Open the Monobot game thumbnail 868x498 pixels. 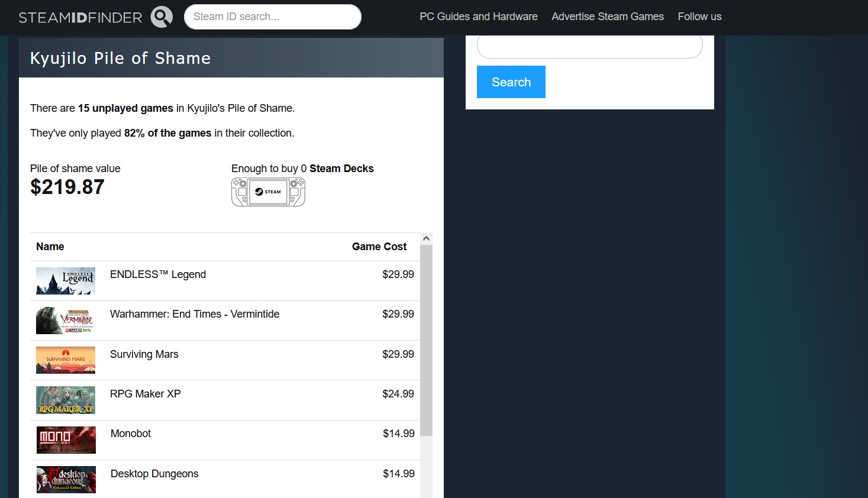66,440
